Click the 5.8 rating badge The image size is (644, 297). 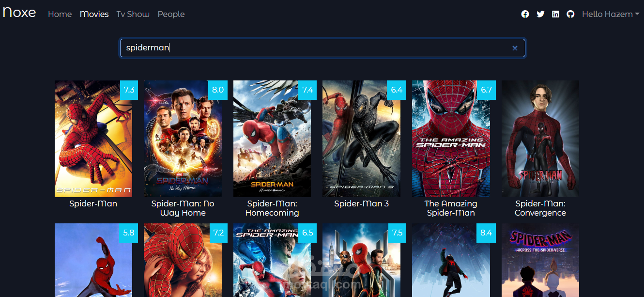129,233
